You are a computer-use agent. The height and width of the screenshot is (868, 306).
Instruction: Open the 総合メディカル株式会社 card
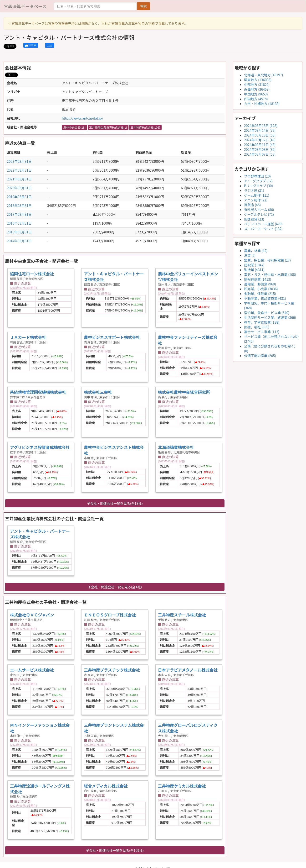pyautogui.click(x=106, y=786)
